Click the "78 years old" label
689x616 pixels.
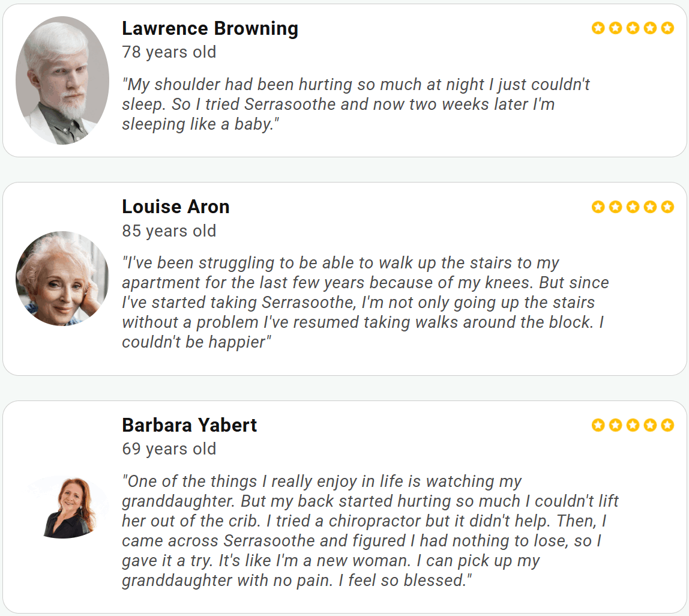pyautogui.click(x=169, y=52)
